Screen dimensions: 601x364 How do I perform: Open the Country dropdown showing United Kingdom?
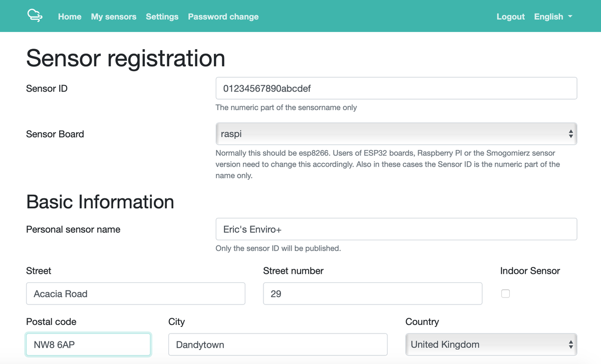coord(491,344)
